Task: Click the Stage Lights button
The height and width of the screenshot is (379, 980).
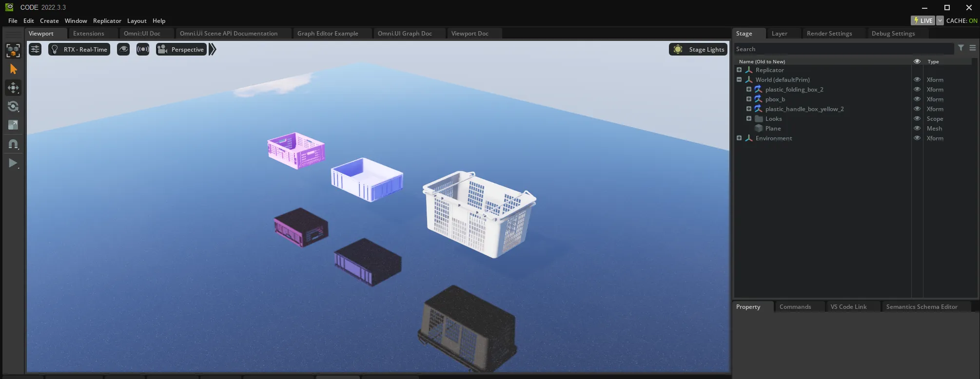Action: pos(698,49)
